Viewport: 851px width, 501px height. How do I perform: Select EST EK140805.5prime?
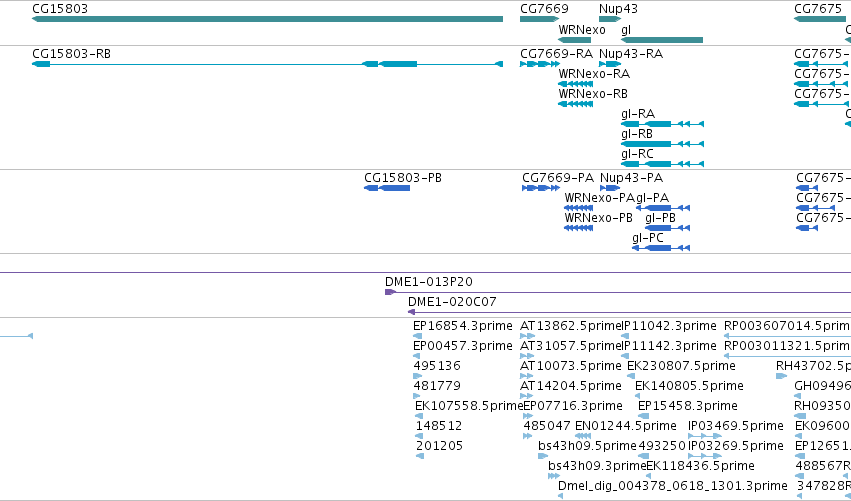689,386
